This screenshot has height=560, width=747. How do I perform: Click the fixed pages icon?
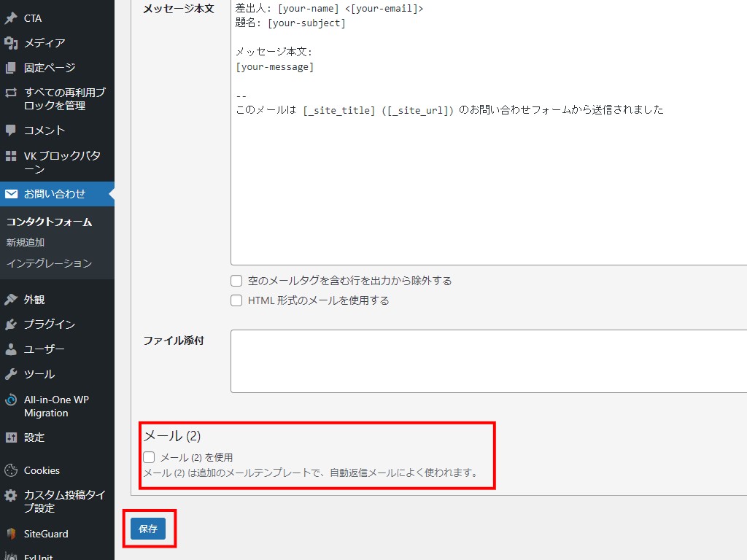(x=11, y=68)
